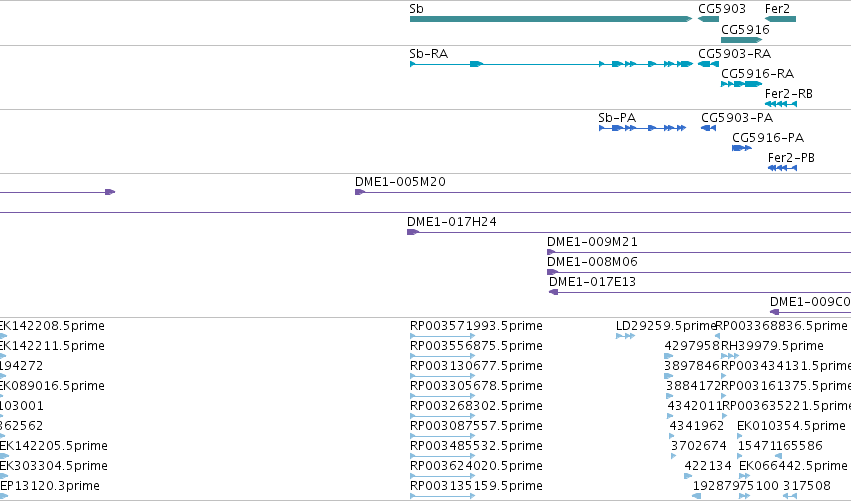The image size is (851, 501).
Task: Click the 'CG5903-PA' protein label
Action: coord(737,118)
